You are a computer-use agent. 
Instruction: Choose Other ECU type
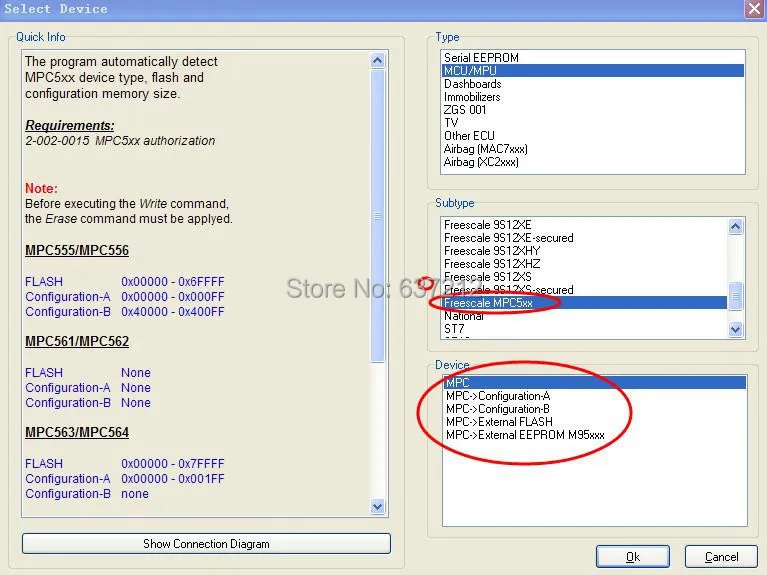click(x=592, y=136)
